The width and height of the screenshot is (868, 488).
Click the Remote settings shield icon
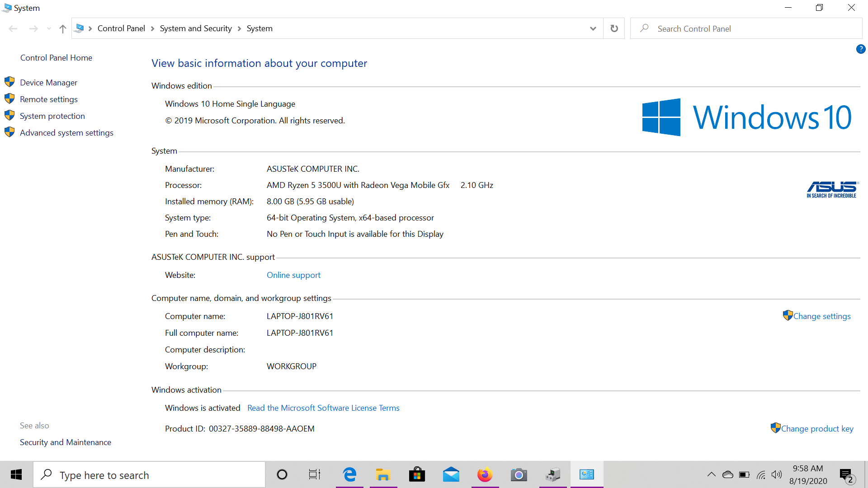point(9,99)
